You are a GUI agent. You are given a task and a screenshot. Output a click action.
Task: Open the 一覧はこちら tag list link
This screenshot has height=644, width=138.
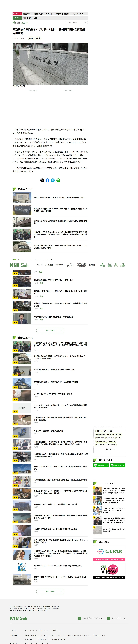[109, 449]
